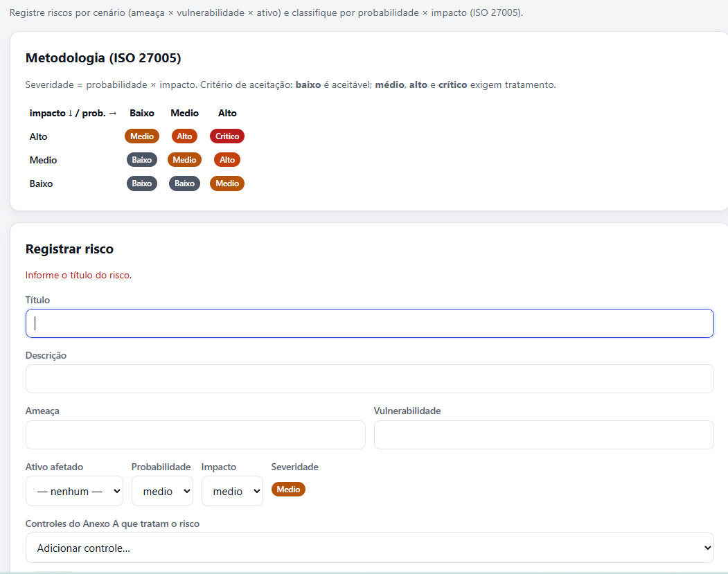
Task: Click the Vulnerabilidade input field
Action: (544, 435)
